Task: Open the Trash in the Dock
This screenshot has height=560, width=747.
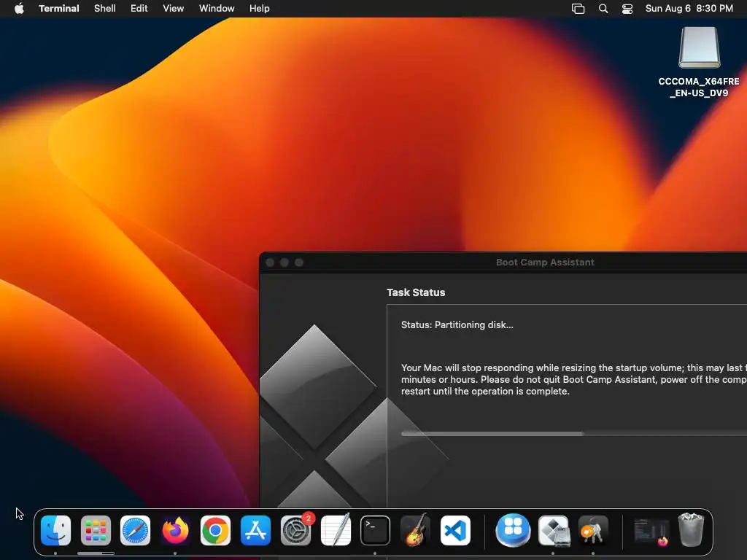Action: (x=691, y=529)
